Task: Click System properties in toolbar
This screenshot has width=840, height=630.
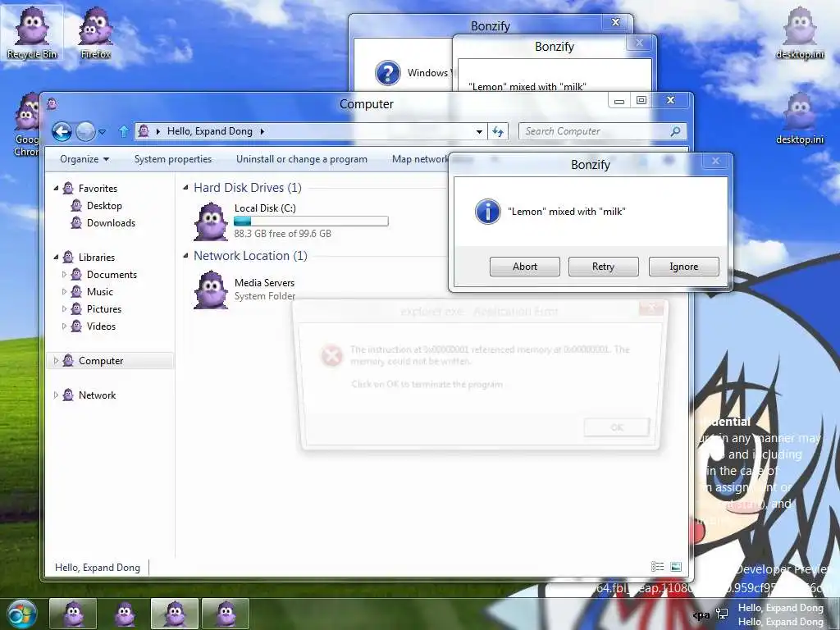Action: (x=173, y=159)
